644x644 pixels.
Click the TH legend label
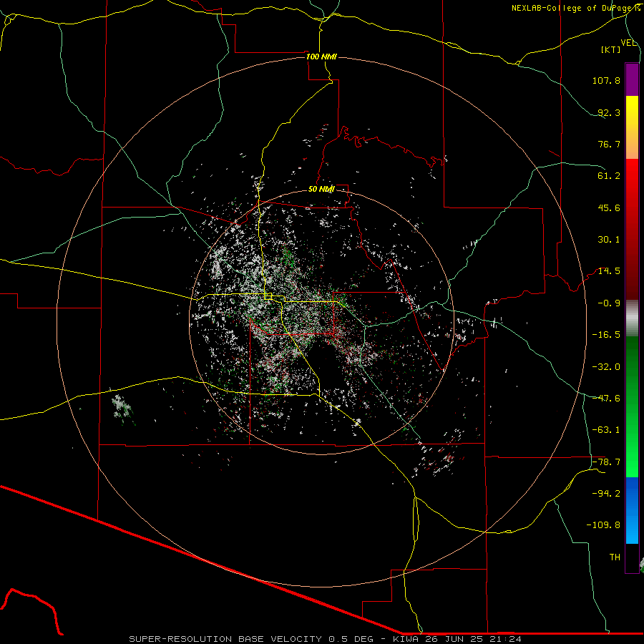(x=615, y=557)
